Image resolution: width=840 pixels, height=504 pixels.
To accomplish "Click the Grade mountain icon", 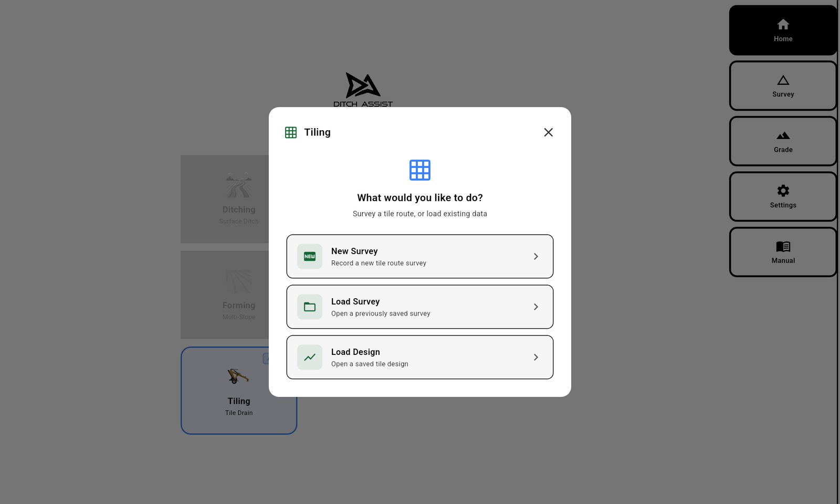I will [x=783, y=135].
